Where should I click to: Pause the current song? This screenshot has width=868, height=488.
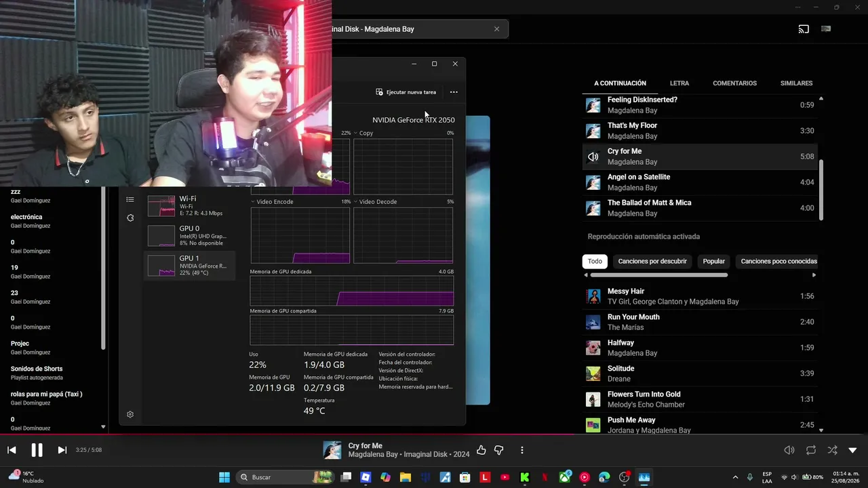coord(37,450)
